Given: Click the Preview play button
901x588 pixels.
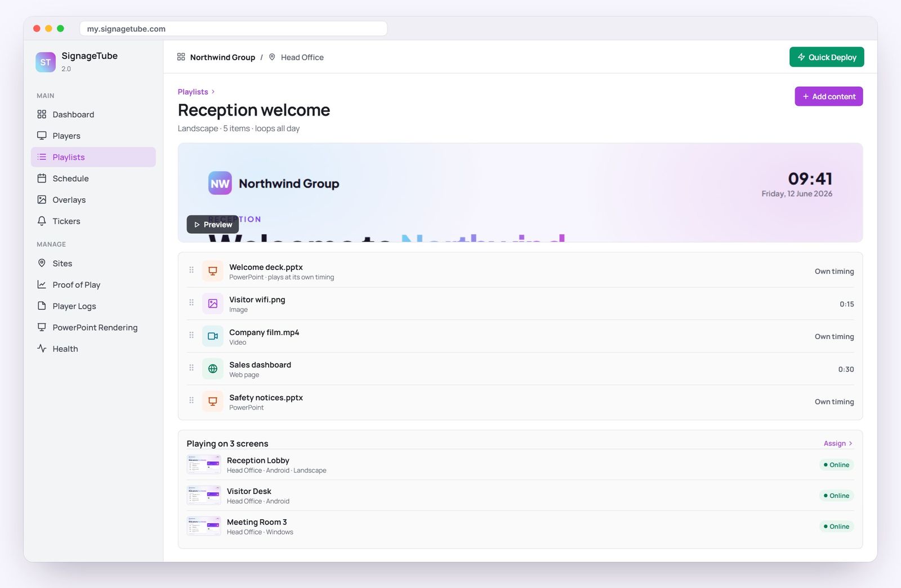Looking at the screenshot, I should (x=213, y=224).
